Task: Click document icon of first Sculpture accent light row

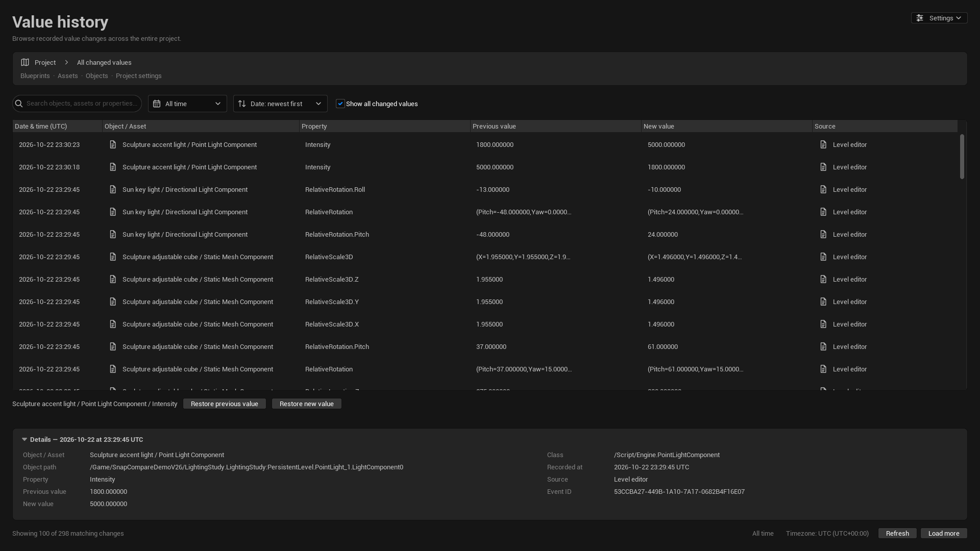Action: pos(113,145)
